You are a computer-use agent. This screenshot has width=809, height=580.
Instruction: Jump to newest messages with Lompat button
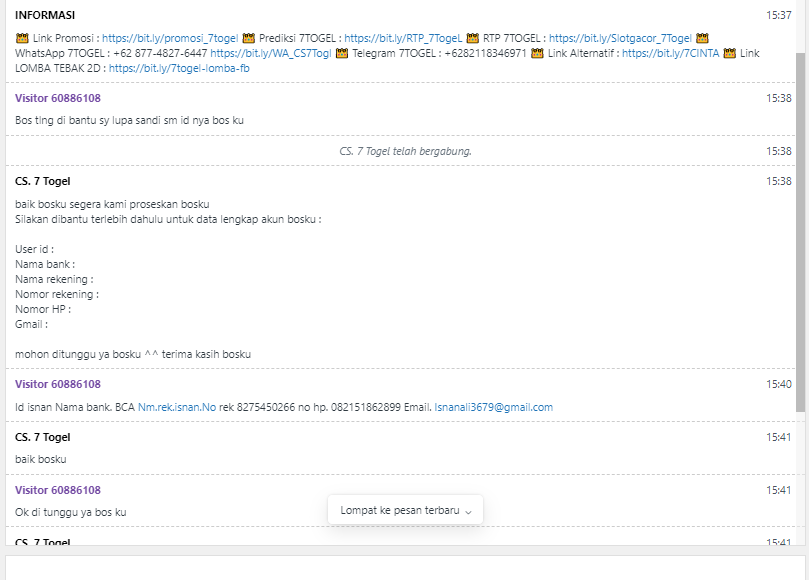[x=399, y=510]
